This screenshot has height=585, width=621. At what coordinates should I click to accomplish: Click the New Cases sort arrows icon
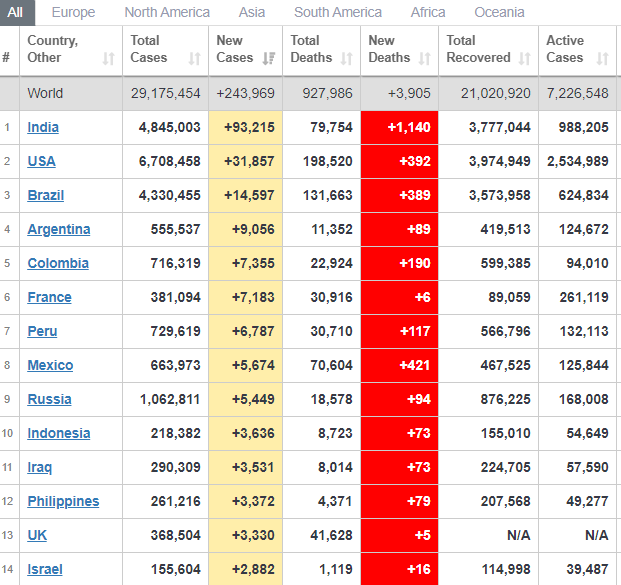268,59
